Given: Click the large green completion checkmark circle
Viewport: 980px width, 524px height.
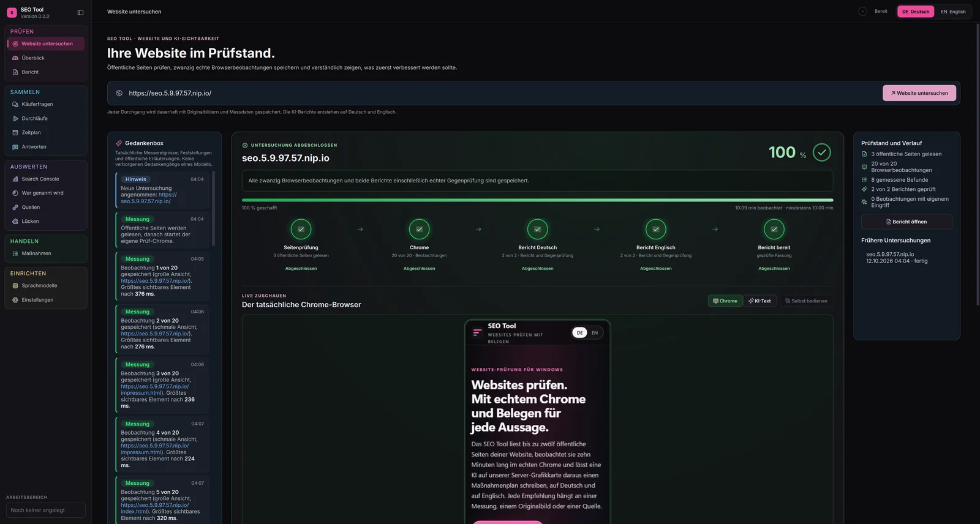Looking at the screenshot, I should 821,152.
